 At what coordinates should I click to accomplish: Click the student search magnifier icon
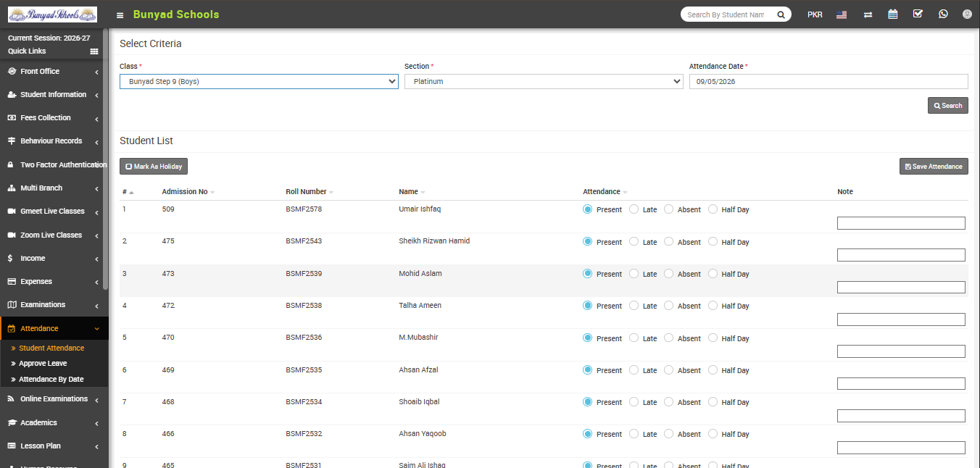pos(781,14)
